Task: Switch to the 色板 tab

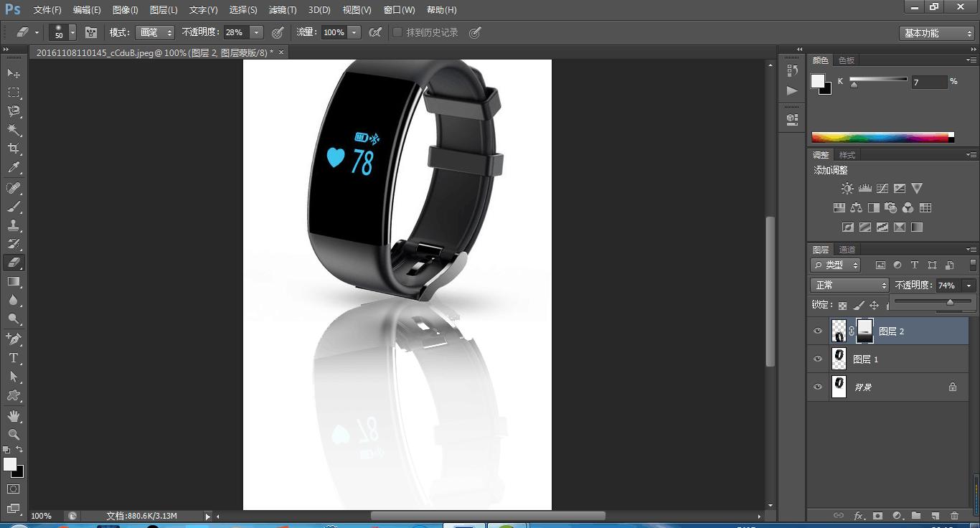Action: (x=847, y=60)
